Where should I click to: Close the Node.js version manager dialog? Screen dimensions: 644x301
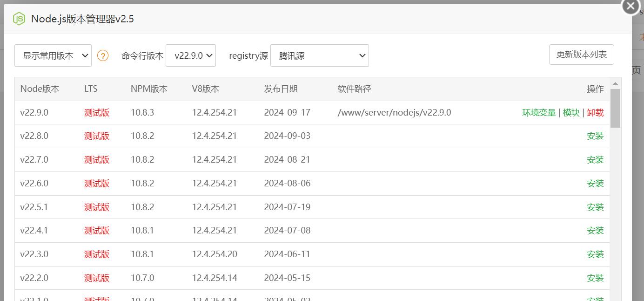click(631, 6)
